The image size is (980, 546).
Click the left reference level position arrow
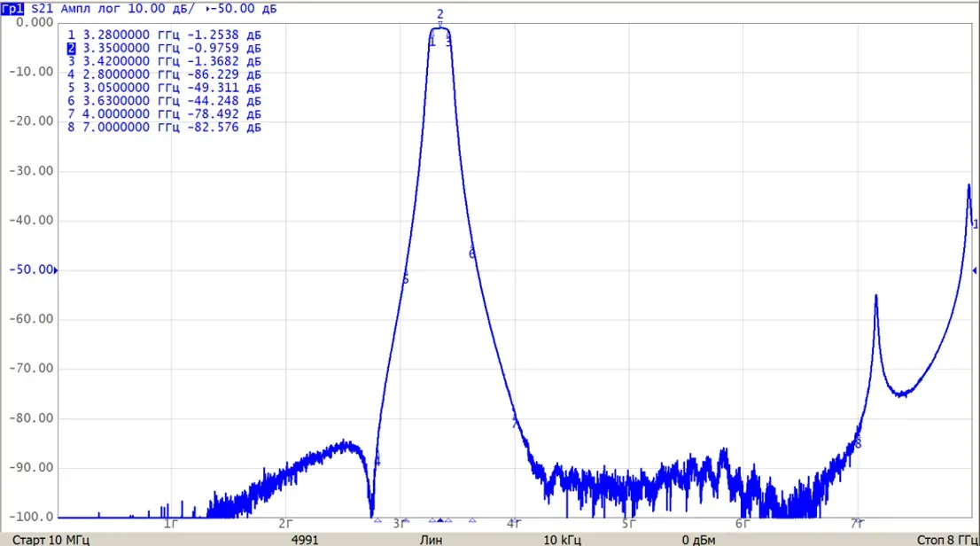click(56, 270)
